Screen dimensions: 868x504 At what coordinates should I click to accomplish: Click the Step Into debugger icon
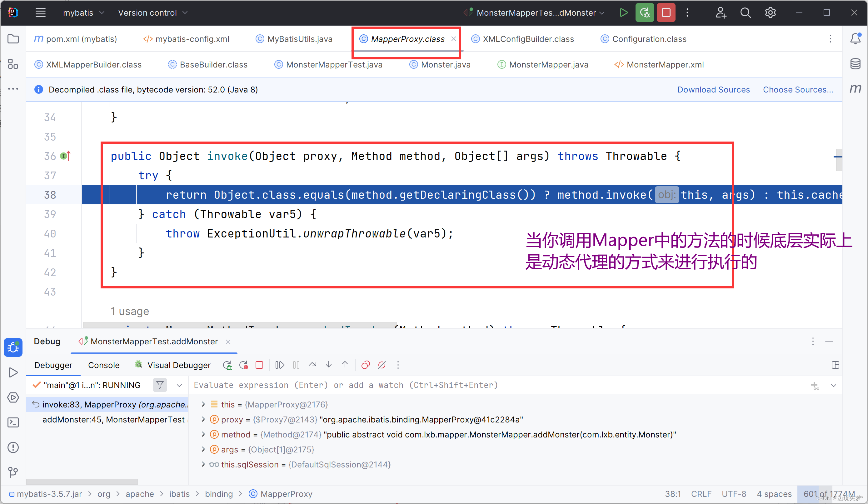click(x=329, y=365)
